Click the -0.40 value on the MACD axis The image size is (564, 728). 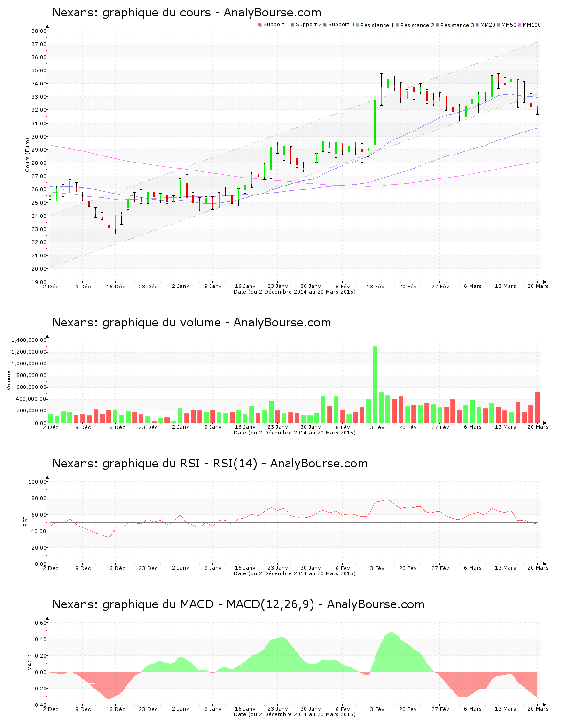(40, 705)
